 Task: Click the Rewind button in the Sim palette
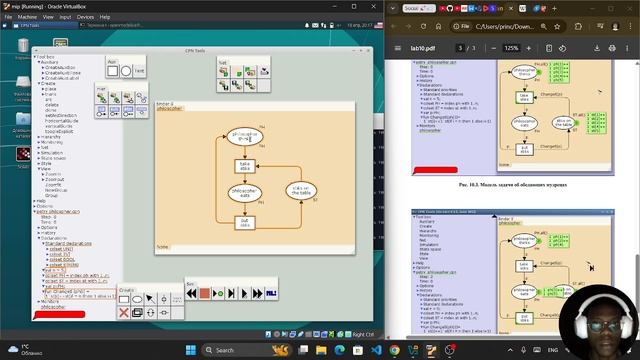(x=191, y=293)
